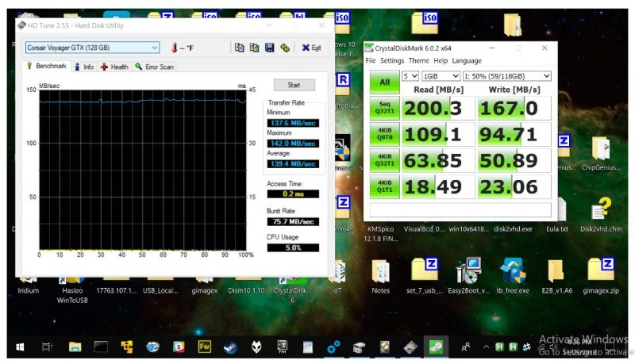The height and width of the screenshot is (364, 635).
Task: Select the set_7_usb zip icon
Action: point(424,277)
